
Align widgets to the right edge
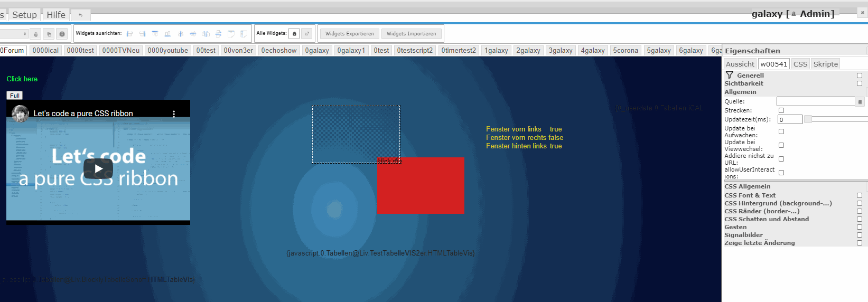142,34
